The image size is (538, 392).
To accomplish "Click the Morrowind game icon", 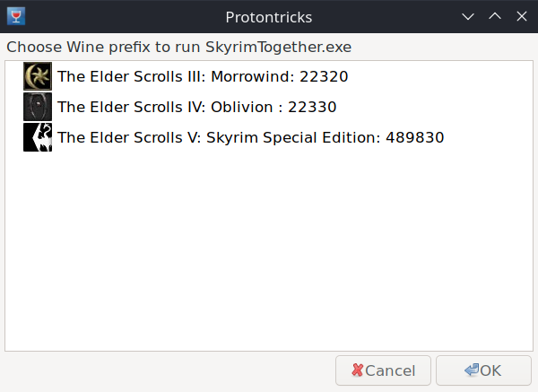I will (x=38, y=76).
